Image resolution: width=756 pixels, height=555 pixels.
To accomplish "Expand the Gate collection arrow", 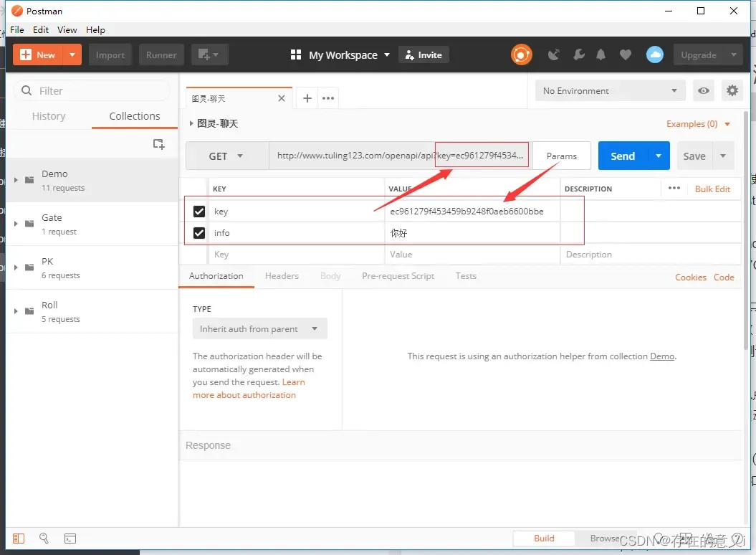I will click(x=16, y=224).
